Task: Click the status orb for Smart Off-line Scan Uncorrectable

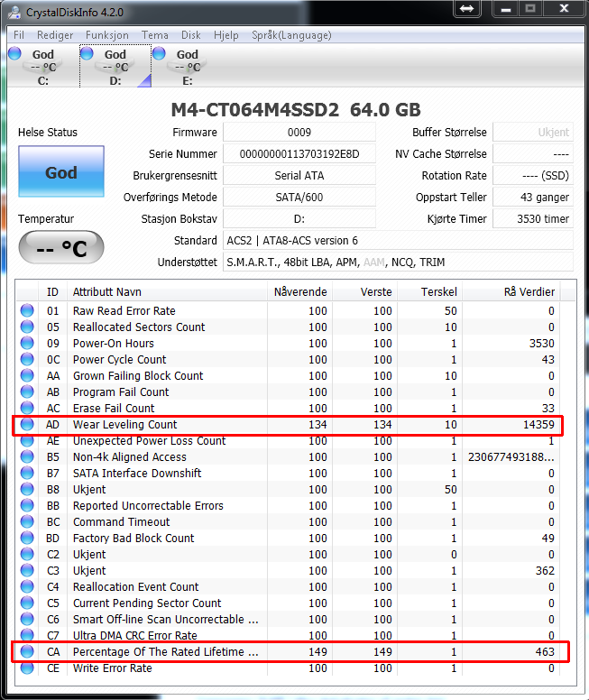Action: (27, 619)
